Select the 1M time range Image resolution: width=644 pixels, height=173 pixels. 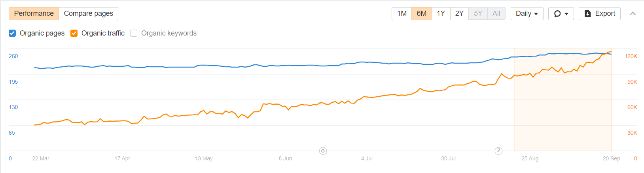click(x=402, y=13)
